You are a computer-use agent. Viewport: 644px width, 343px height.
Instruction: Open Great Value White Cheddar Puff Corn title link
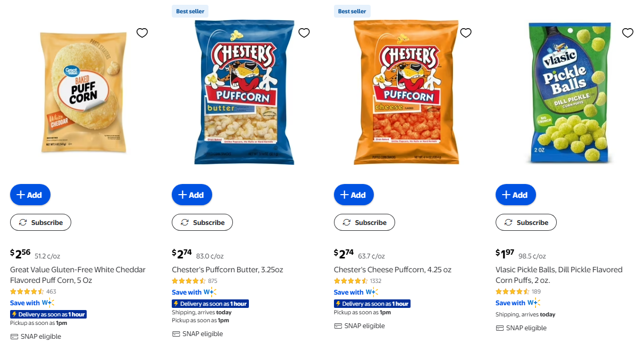click(78, 275)
